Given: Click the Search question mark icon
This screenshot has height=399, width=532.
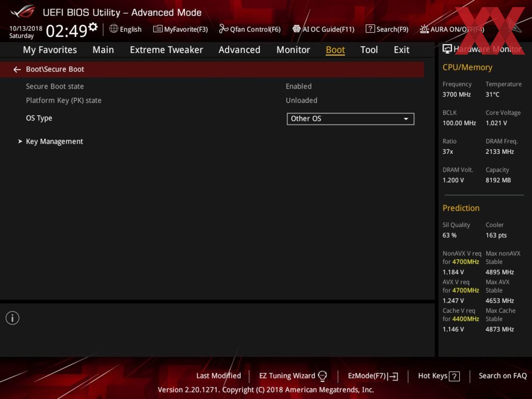Looking at the screenshot, I should pyautogui.click(x=370, y=29).
